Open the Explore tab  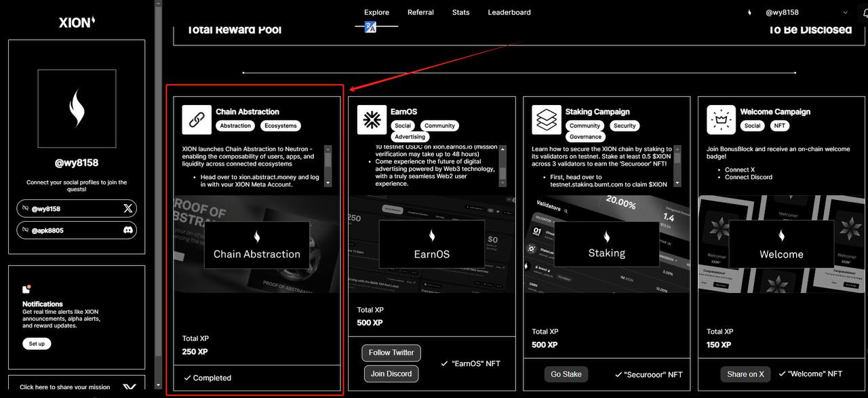click(376, 12)
